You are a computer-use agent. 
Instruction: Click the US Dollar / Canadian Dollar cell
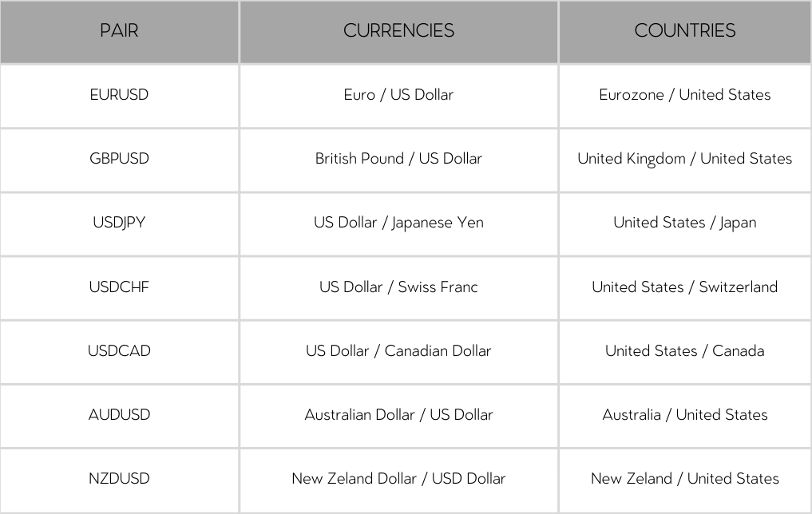[x=398, y=350]
